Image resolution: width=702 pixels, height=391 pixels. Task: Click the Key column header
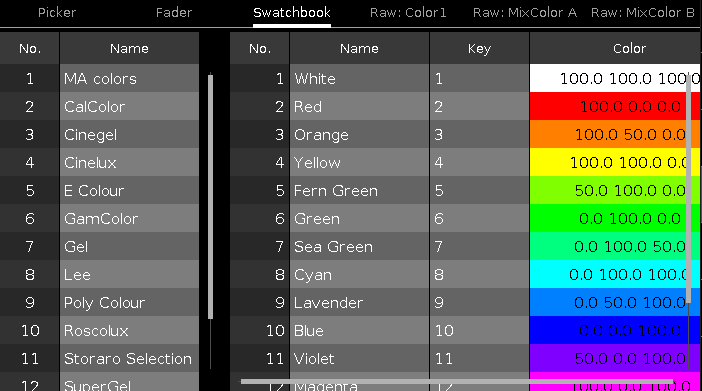(x=479, y=48)
